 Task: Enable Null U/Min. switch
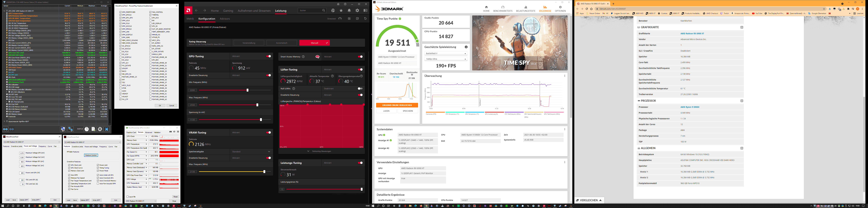point(360,89)
